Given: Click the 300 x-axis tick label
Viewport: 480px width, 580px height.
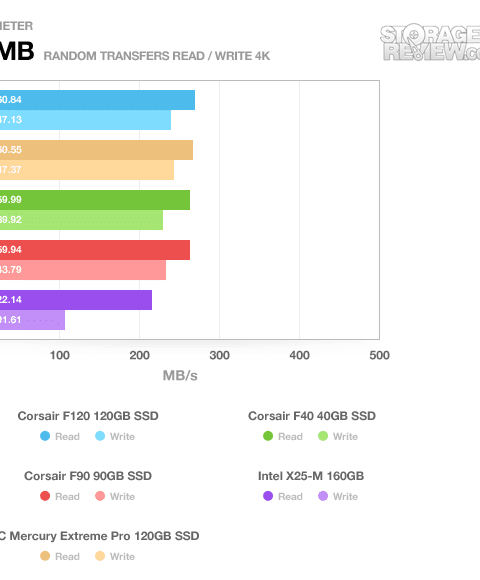Looking at the screenshot, I should click(219, 355).
